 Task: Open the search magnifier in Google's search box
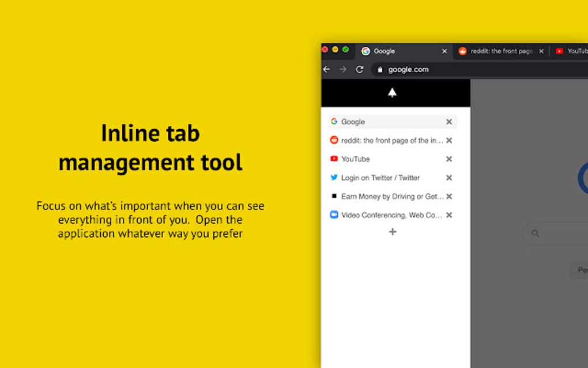pyautogui.click(x=535, y=234)
